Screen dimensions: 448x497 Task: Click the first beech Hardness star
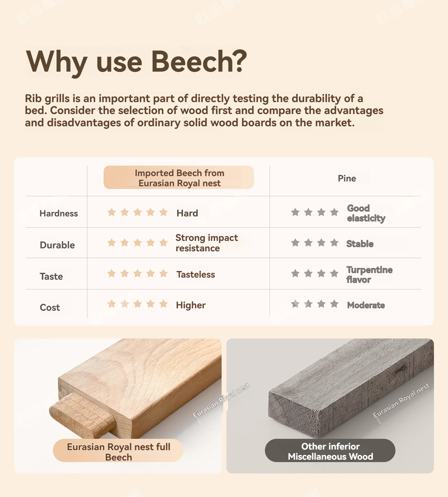(x=112, y=212)
